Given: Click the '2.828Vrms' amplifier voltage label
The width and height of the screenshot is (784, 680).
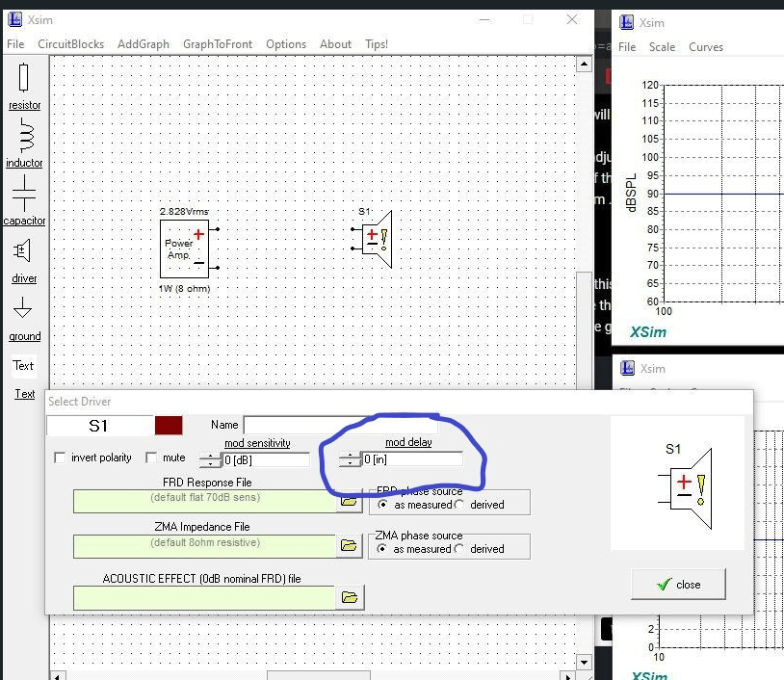Looking at the screenshot, I should pyautogui.click(x=184, y=212).
